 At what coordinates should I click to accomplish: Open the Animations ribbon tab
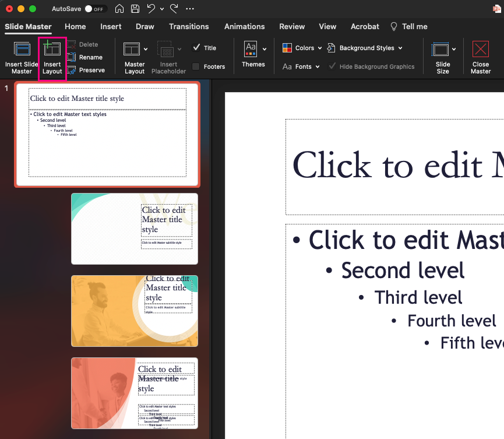click(x=244, y=27)
